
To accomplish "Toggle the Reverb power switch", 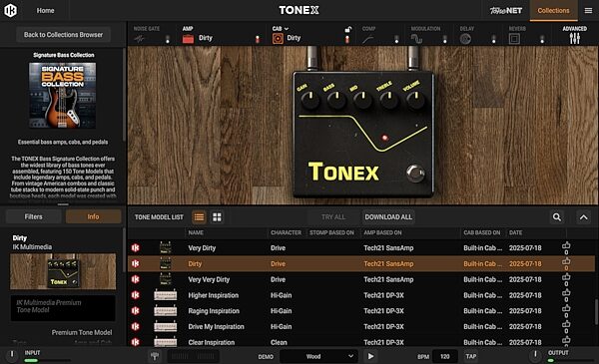I will pos(542,39).
